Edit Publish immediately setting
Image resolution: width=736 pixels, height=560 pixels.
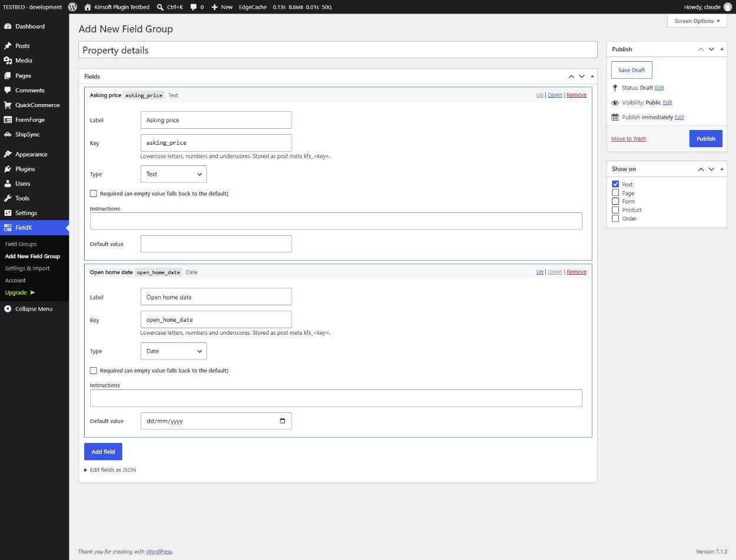click(679, 117)
